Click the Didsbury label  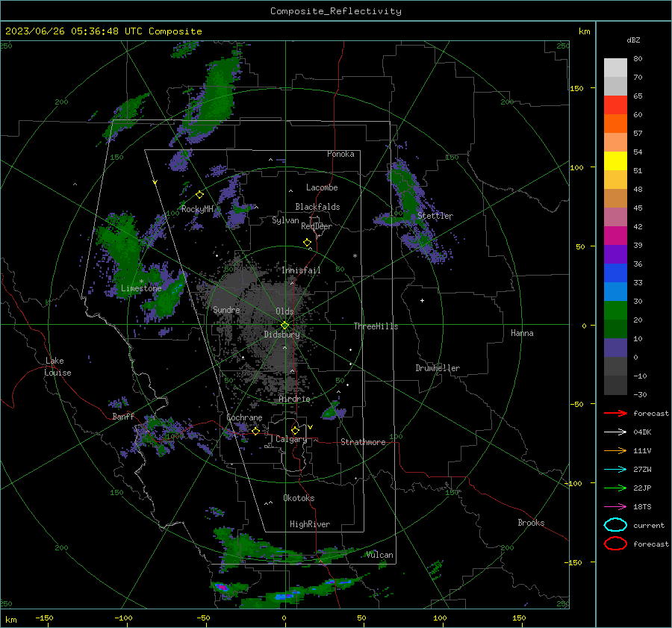point(281,335)
